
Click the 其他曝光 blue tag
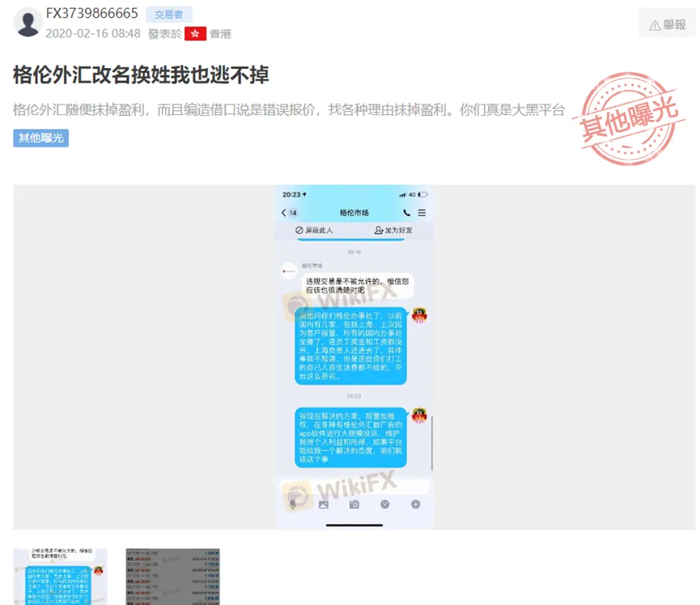pyautogui.click(x=41, y=138)
